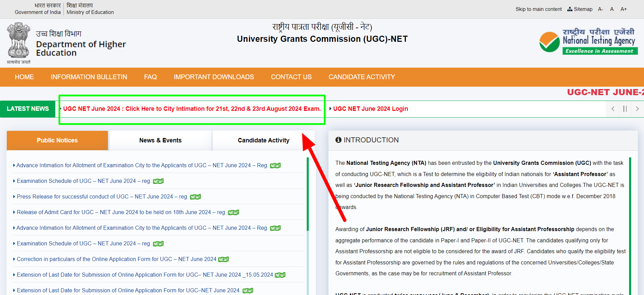Click the LATEST NEWS label

[x=28, y=109]
